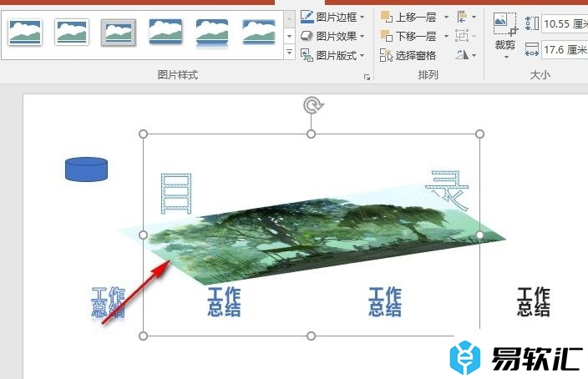
Task: Click 上移一层 bring forward icon
Action: coord(386,17)
